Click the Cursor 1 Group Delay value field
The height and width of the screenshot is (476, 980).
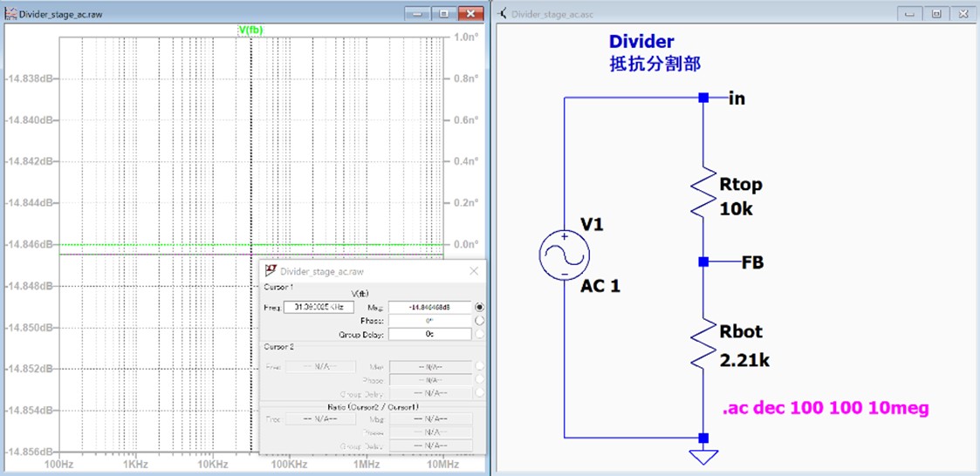click(428, 334)
